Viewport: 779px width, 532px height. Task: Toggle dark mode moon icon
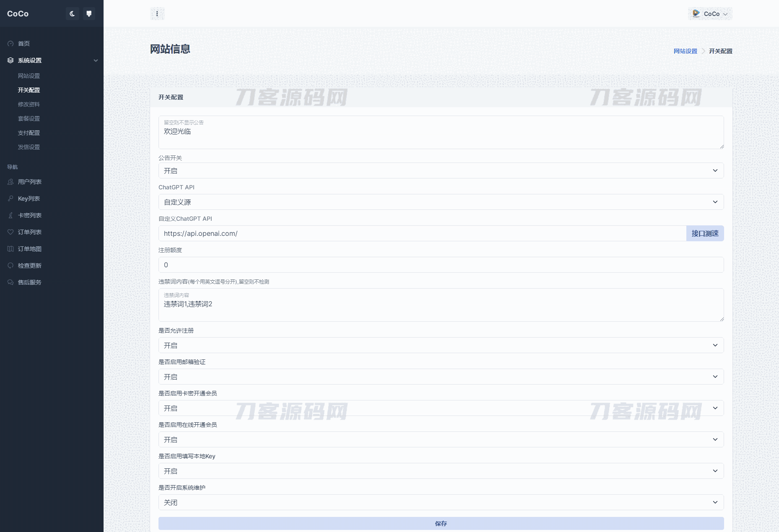[72, 14]
